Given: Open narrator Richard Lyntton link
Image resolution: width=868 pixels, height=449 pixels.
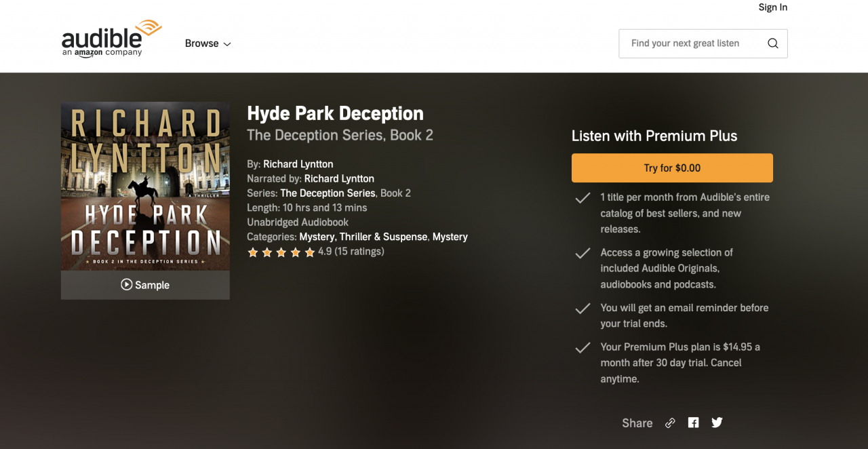Looking at the screenshot, I should click(x=339, y=179).
